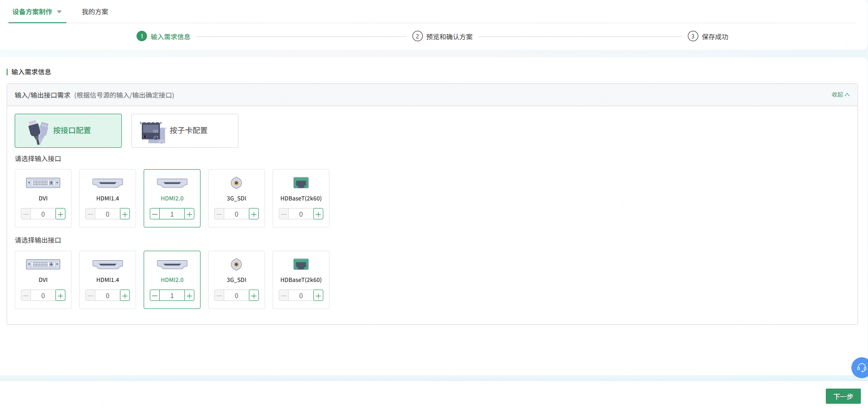
Task: Select the HDBaseT(2k60) input port icon
Action: tap(301, 183)
